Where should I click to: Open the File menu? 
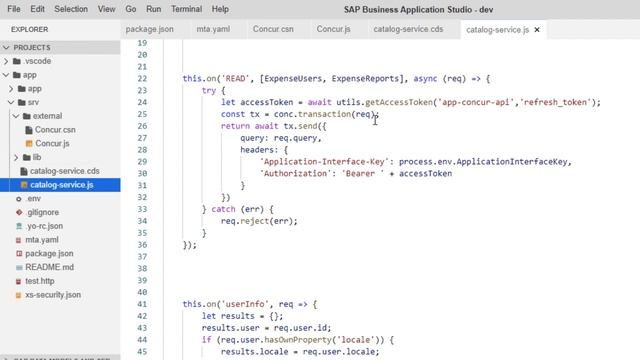click(x=13, y=9)
